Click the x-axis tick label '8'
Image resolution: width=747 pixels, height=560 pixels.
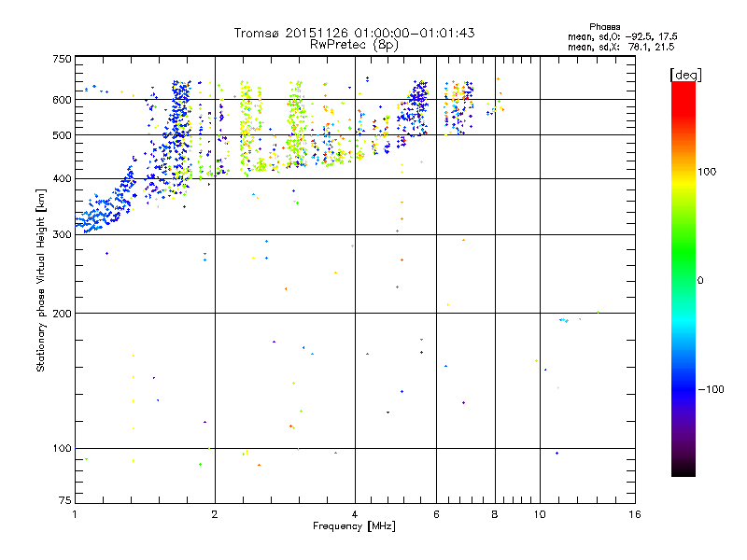[x=495, y=514]
